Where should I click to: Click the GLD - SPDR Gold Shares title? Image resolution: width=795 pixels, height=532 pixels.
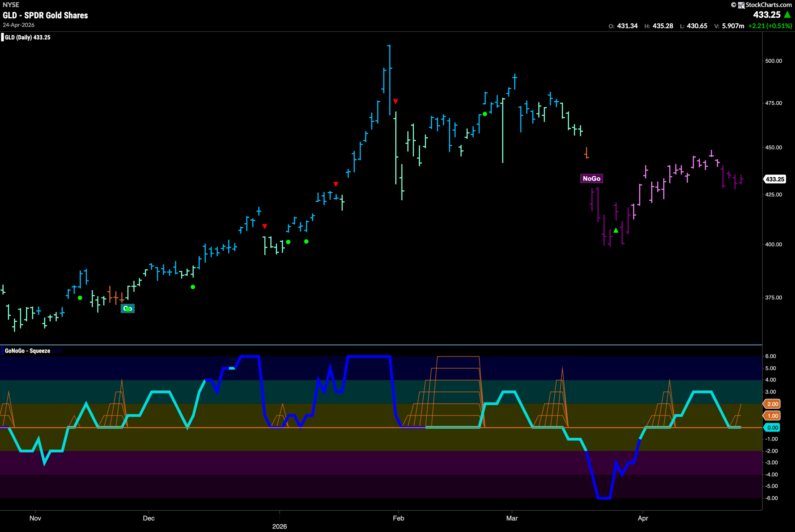pos(45,15)
